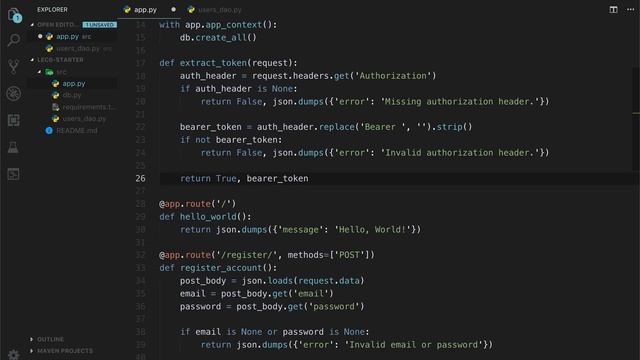
Task: Click 'register_account' function definition
Action: pyautogui.click(x=221, y=268)
